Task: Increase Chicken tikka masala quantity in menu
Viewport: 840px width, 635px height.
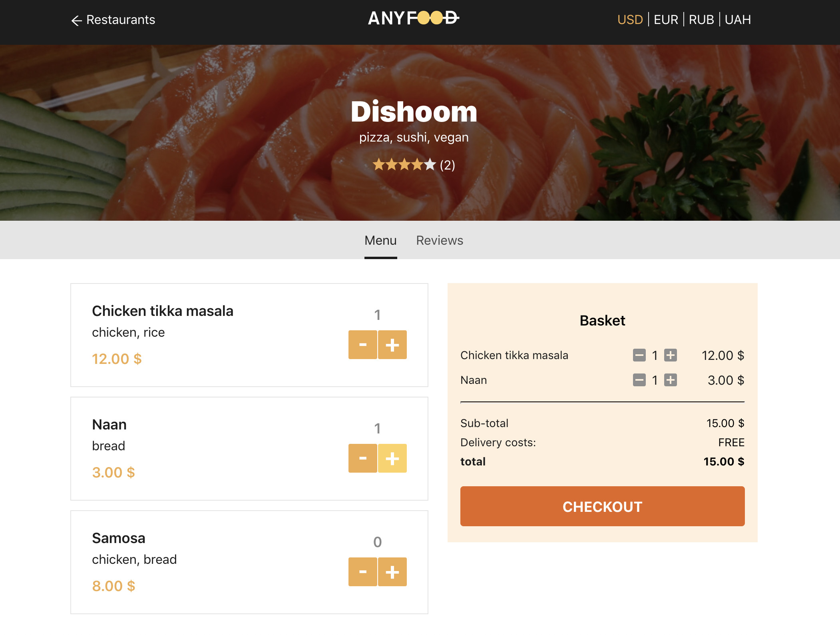Action: [392, 345]
